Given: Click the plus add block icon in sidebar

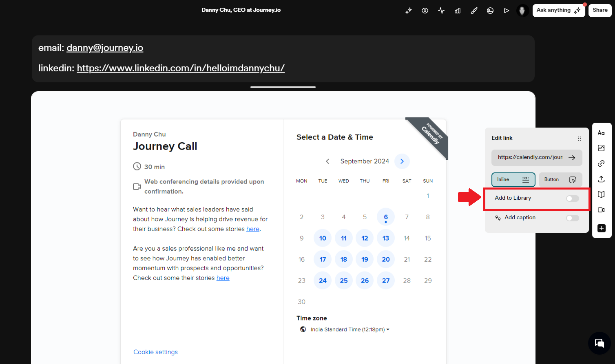Looking at the screenshot, I should (x=602, y=228).
